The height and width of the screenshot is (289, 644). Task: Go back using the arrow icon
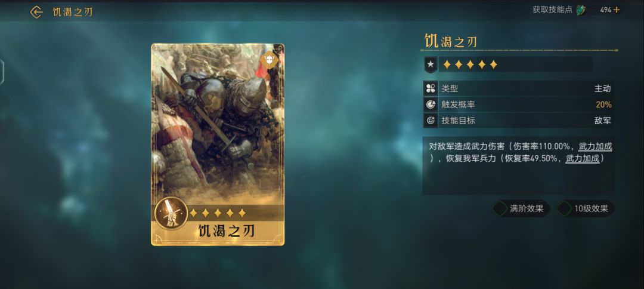36,12
